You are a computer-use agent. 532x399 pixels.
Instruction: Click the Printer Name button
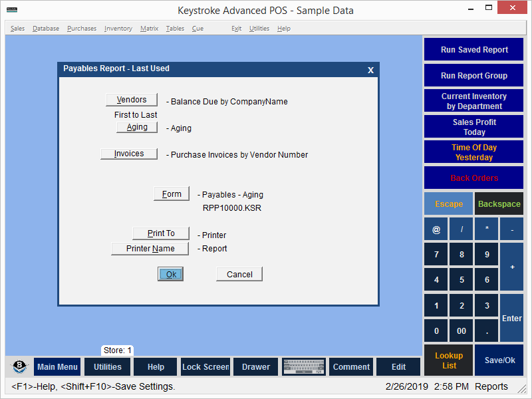[x=150, y=249]
